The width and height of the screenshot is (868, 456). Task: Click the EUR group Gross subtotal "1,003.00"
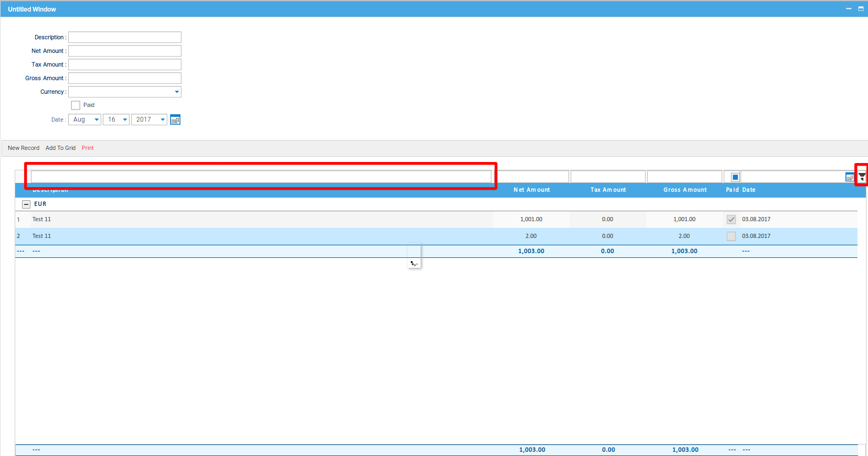(684, 252)
